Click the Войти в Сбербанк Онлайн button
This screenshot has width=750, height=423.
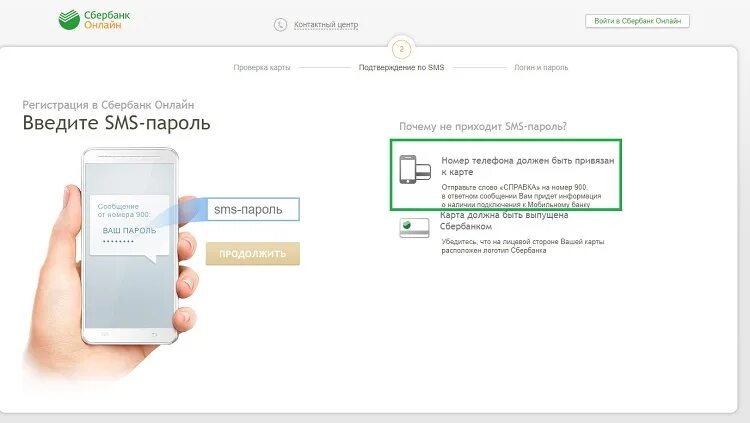(x=637, y=21)
